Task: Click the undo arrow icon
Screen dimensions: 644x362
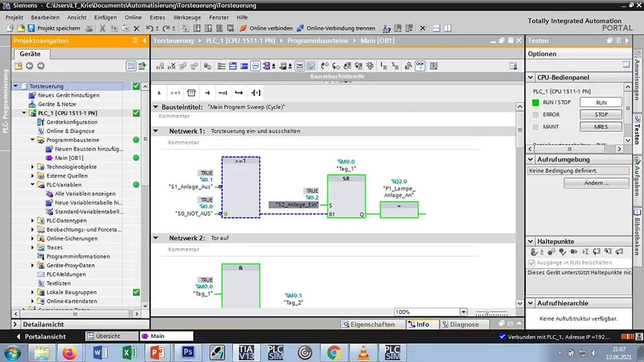Action: coord(149,28)
